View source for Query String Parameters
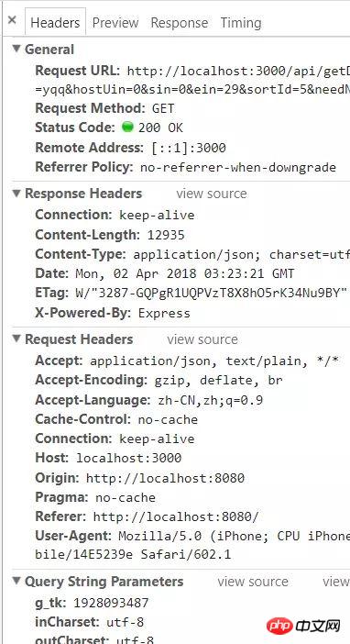This screenshot has width=350, height=644. click(x=253, y=582)
